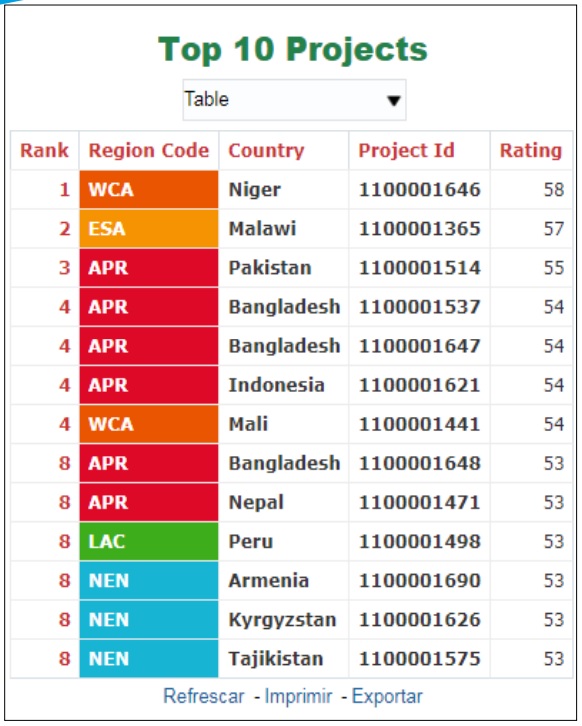Click the Rating column header
Image resolution: width=582 pixels, height=726 pixels.
click(531, 150)
